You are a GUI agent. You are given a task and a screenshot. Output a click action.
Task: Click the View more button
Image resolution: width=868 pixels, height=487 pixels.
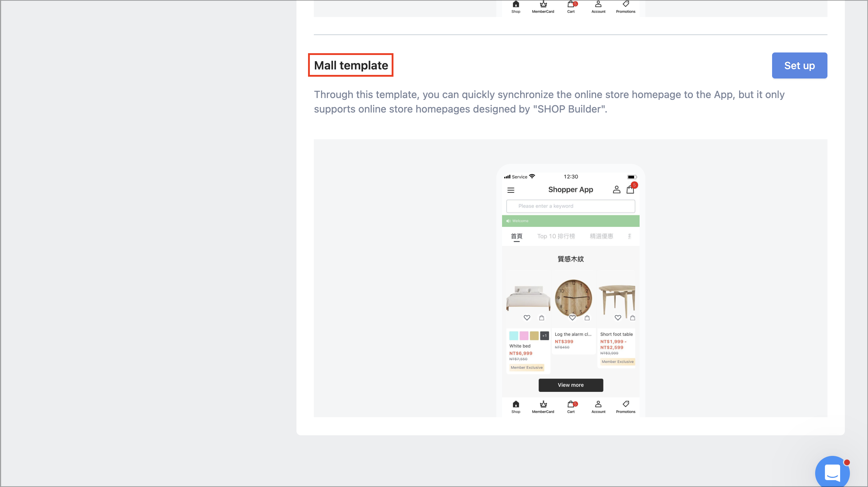[571, 385]
